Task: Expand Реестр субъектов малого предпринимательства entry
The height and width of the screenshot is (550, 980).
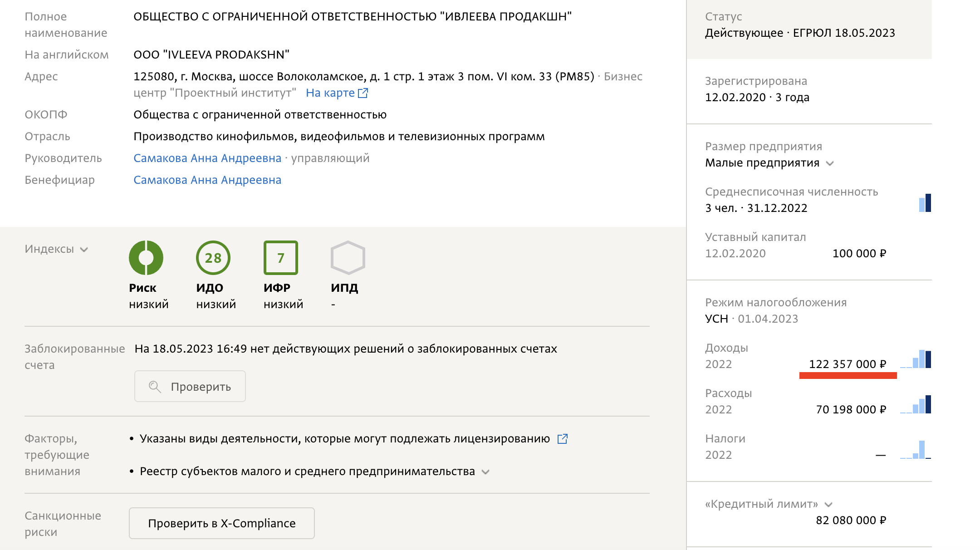Action: [x=485, y=472]
